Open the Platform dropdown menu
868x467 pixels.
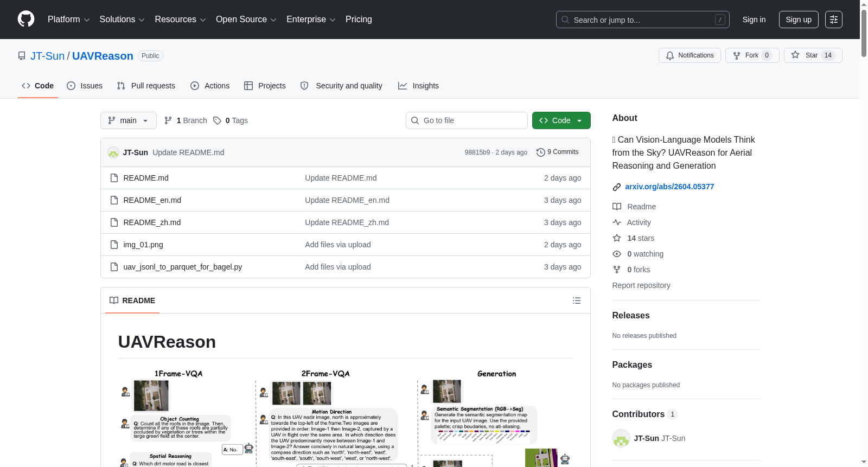pyautogui.click(x=68, y=20)
